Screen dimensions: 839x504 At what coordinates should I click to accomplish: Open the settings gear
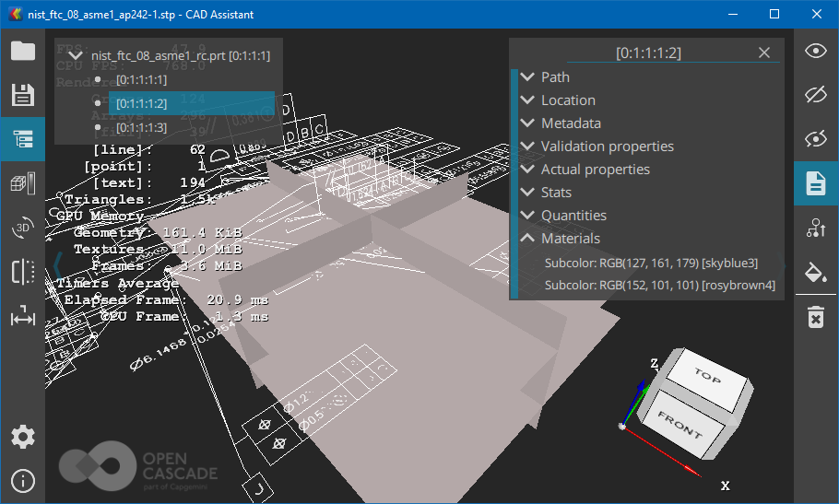[22, 436]
